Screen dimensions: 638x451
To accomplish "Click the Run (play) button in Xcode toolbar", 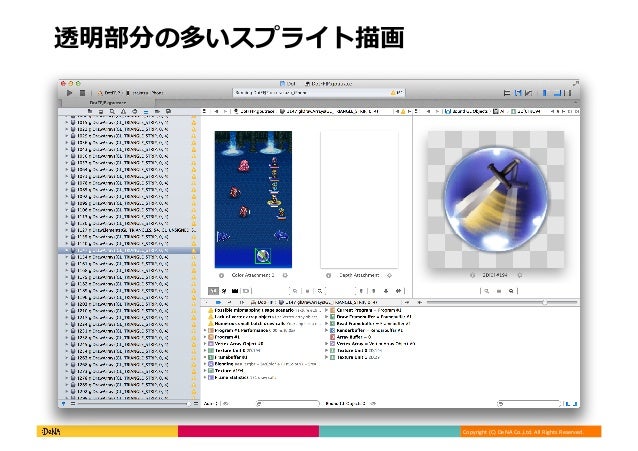I will tap(69, 93).
